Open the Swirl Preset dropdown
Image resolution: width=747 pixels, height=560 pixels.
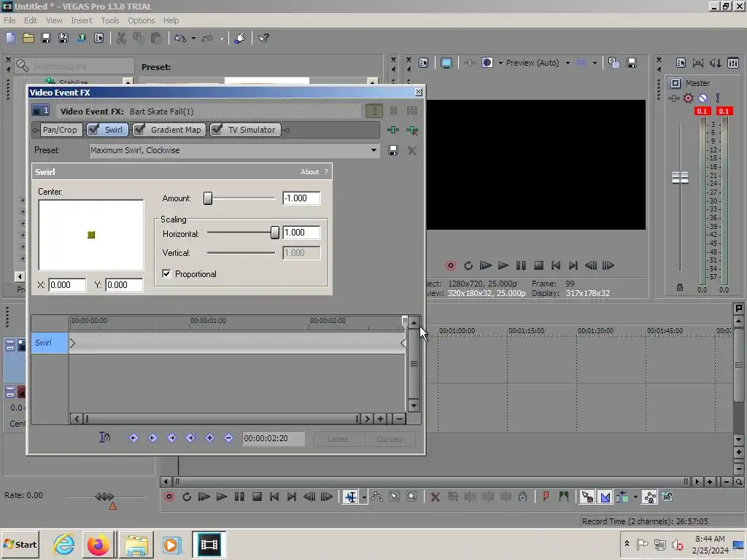(x=374, y=150)
